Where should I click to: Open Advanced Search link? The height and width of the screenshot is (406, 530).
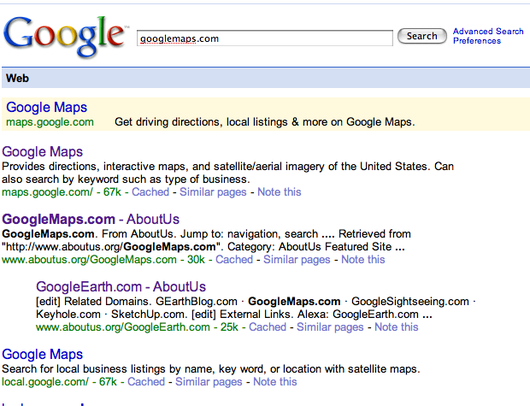tap(488, 31)
